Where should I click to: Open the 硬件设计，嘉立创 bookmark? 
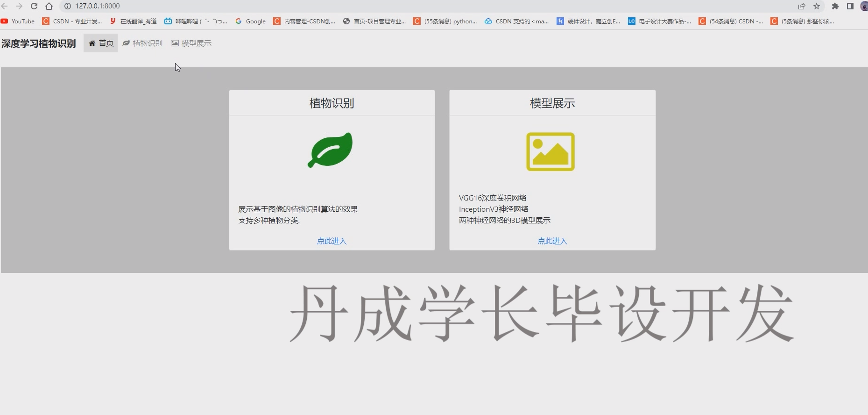tap(588, 21)
